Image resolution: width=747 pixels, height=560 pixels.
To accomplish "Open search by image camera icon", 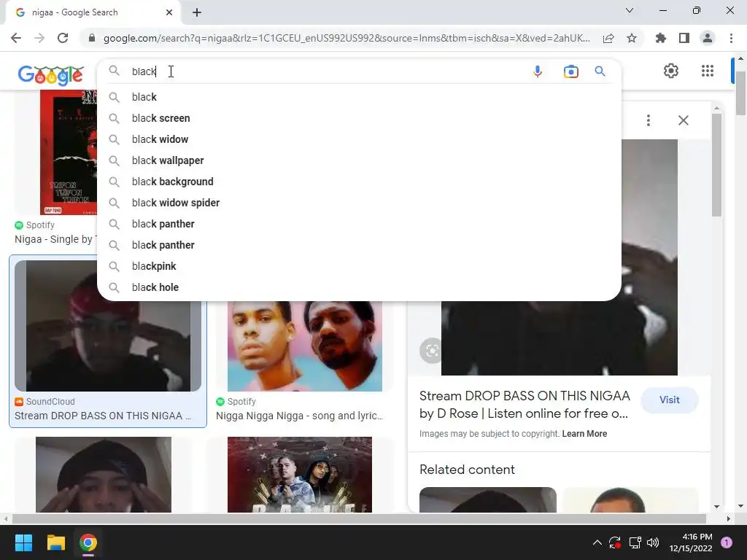I will (x=570, y=71).
